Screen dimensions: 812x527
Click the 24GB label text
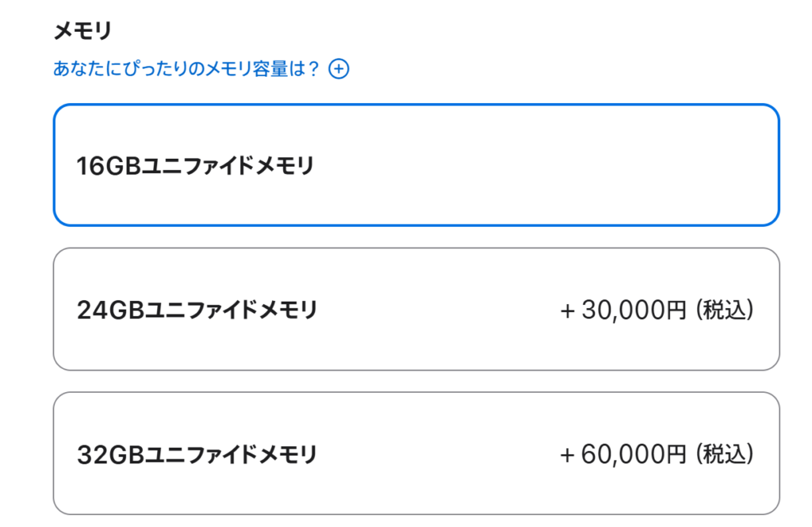click(197, 310)
